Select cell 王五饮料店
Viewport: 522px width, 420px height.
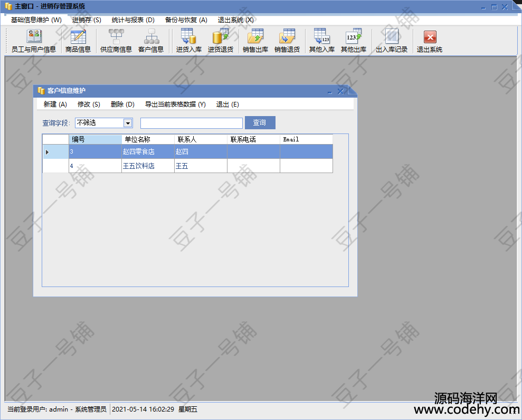148,166
